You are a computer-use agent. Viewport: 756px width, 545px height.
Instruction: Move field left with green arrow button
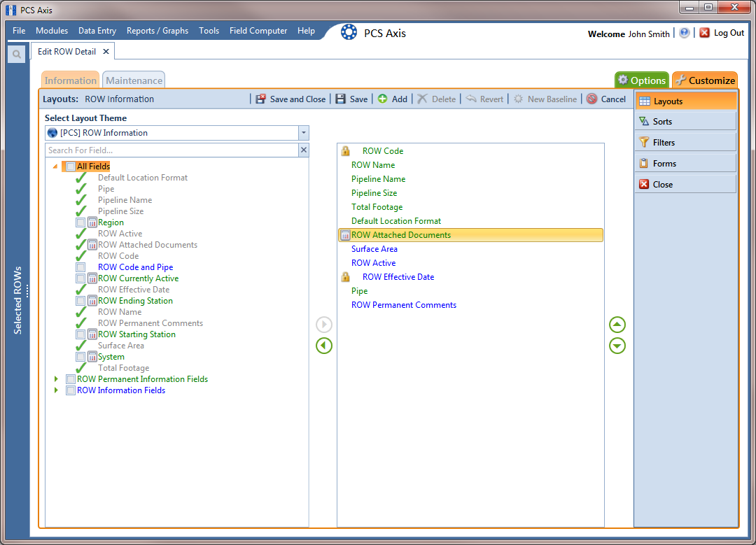(324, 346)
